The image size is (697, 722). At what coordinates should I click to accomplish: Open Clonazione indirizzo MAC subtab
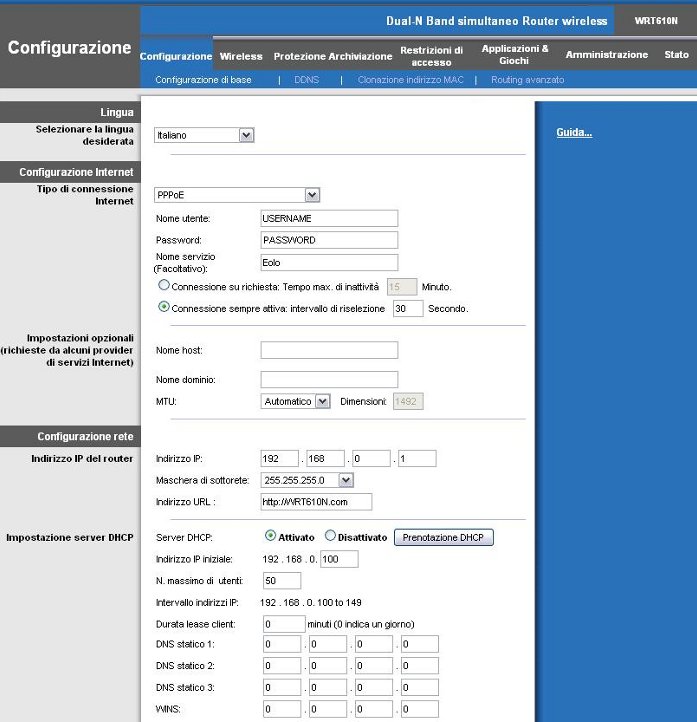coord(411,80)
